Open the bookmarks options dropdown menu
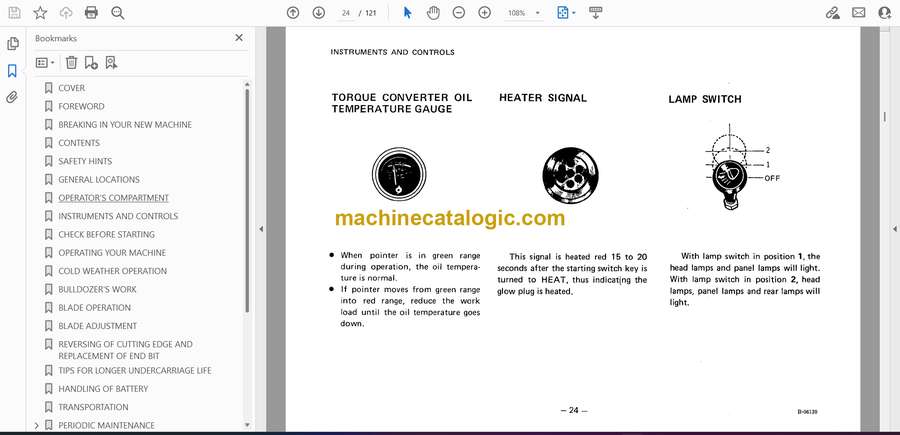Screen dimensions: 900x435 (44, 62)
